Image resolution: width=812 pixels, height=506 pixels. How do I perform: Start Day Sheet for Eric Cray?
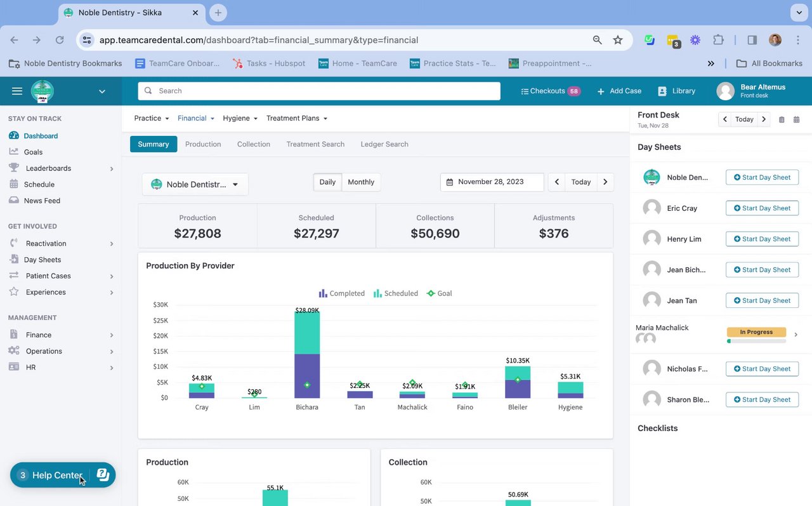pyautogui.click(x=762, y=208)
